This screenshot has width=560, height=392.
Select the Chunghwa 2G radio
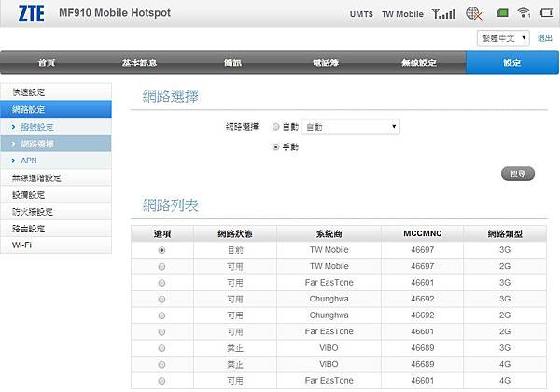tap(161, 315)
